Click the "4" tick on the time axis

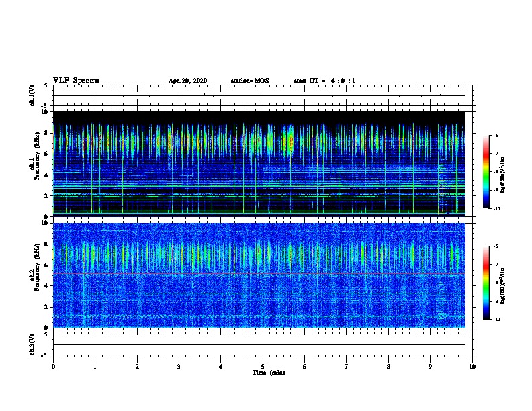tap(221, 367)
